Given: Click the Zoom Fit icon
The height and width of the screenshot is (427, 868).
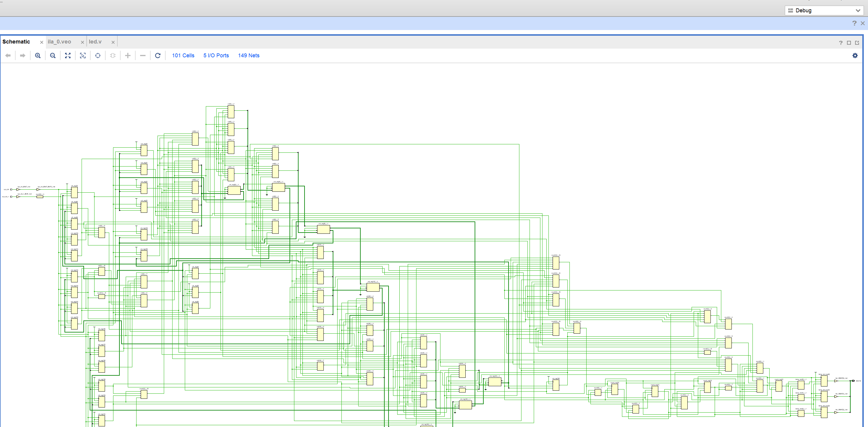Looking at the screenshot, I should (68, 56).
